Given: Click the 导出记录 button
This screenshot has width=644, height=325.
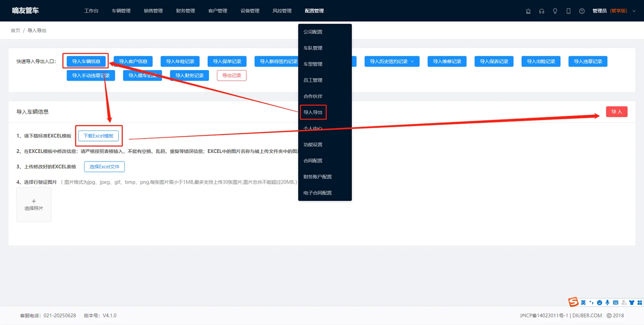Looking at the screenshot, I should 232,75.
